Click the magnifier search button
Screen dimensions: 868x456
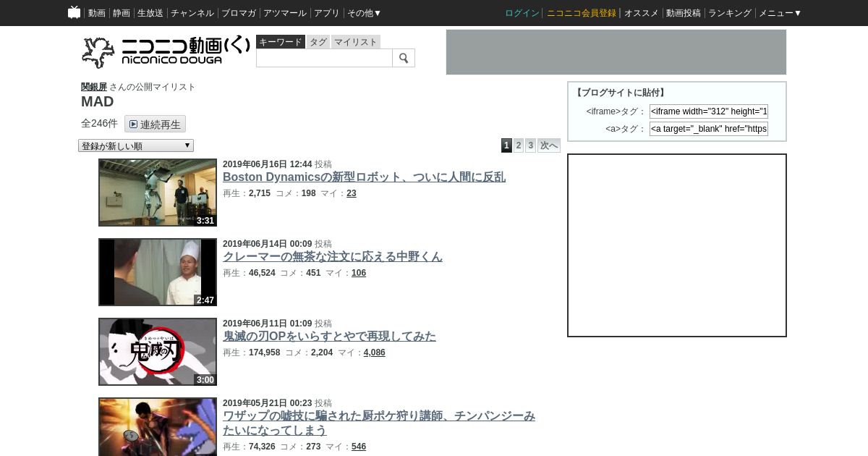(404, 58)
